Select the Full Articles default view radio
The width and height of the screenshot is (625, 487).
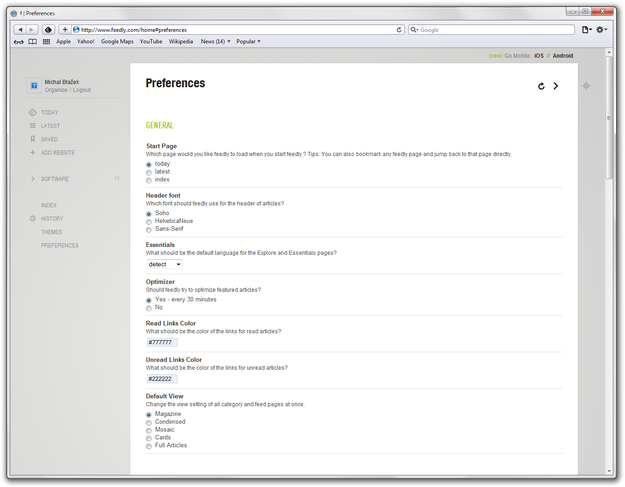149,446
